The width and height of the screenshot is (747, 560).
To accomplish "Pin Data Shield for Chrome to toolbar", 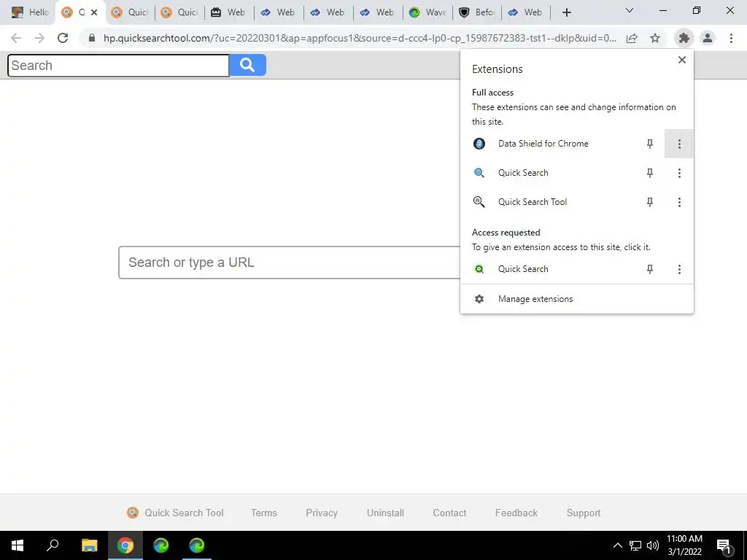I will coord(649,144).
